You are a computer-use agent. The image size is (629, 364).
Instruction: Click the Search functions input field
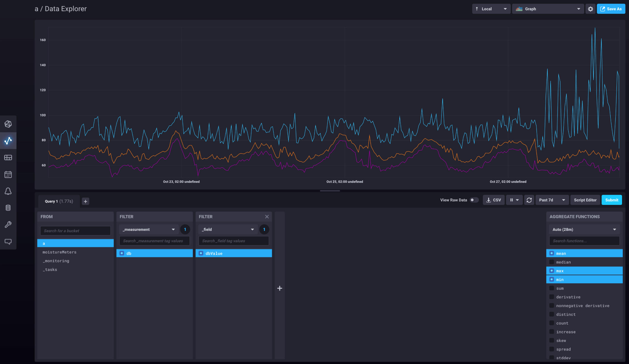(x=584, y=241)
